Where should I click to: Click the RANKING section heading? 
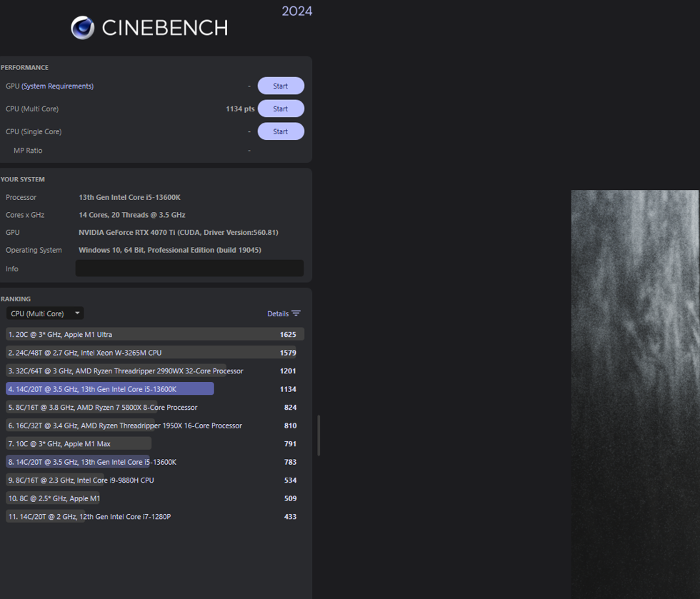click(x=16, y=299)
